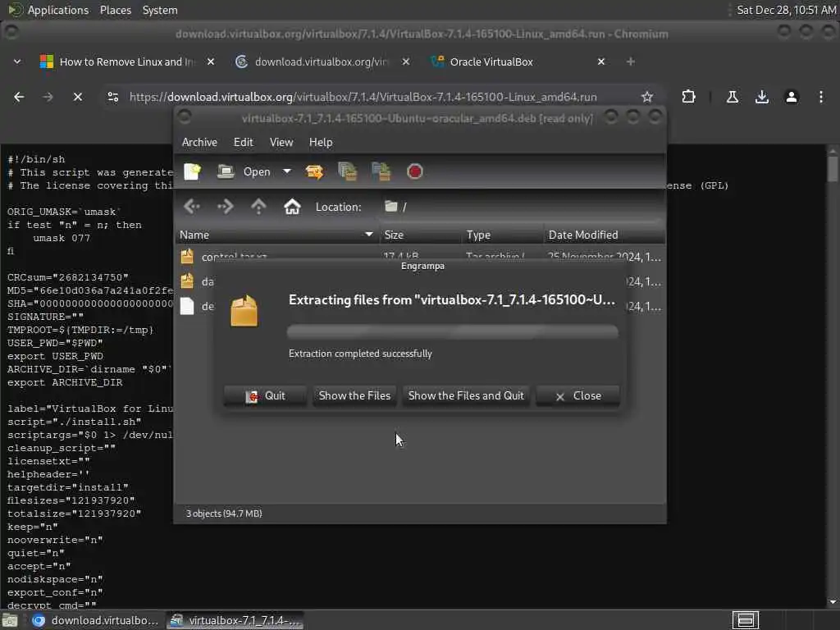840x630 pixels.
Task: Click the Quit button in extraction dialog
Action: 265,396
